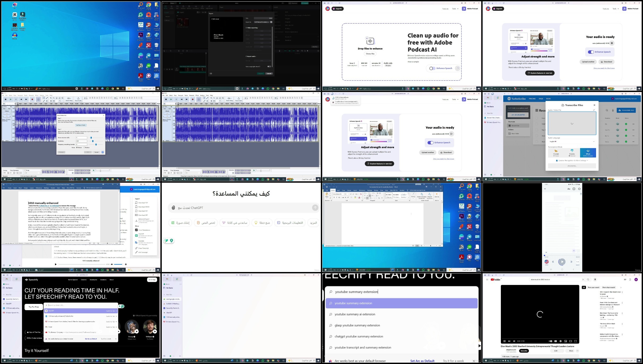The width and height of the screenshot is (643, 364).
Task: Select the Reduce radio button in Noise Reduction
Action: [x=77, y=147]
